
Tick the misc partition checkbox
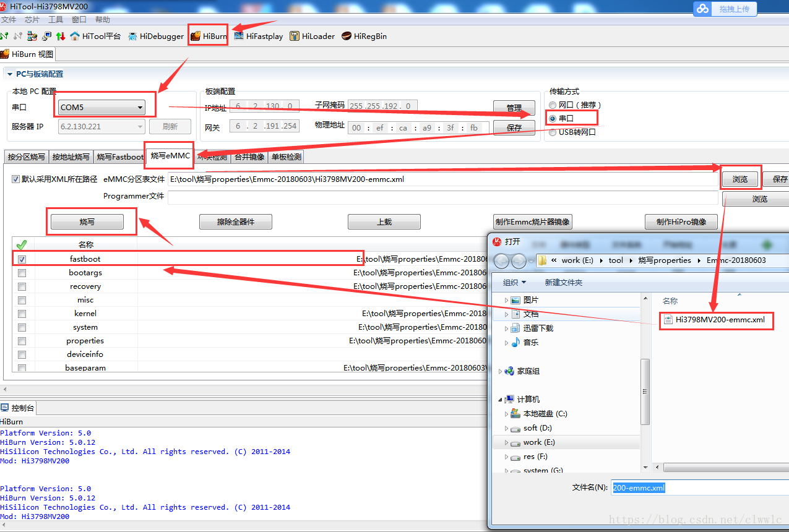click(x=22, y=300)
